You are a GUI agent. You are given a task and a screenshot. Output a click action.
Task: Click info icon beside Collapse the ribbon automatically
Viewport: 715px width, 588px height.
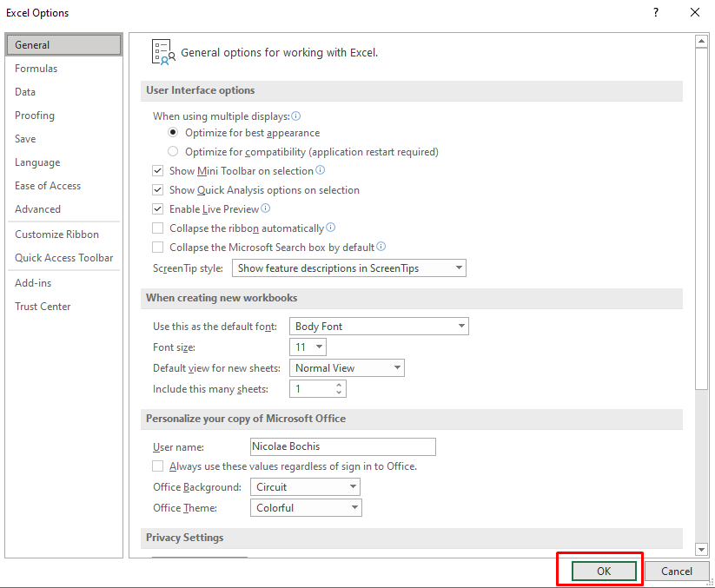click(x=331, y=227)
